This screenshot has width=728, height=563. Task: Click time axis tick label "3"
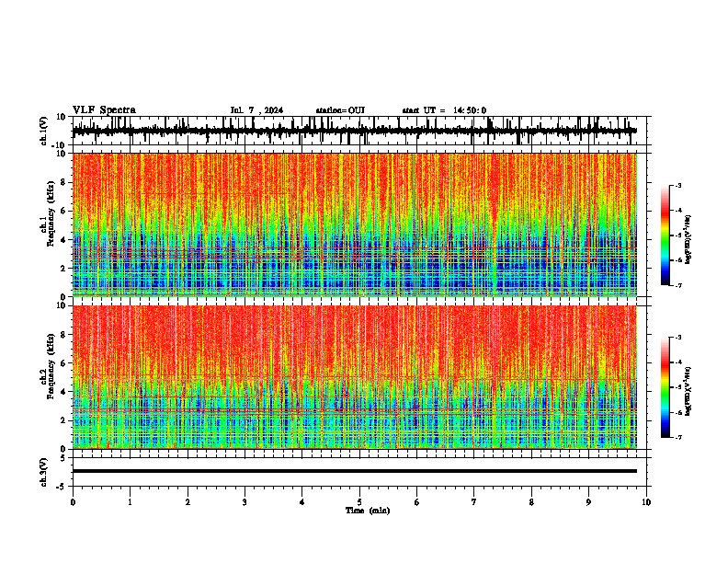tap(245, 502)
